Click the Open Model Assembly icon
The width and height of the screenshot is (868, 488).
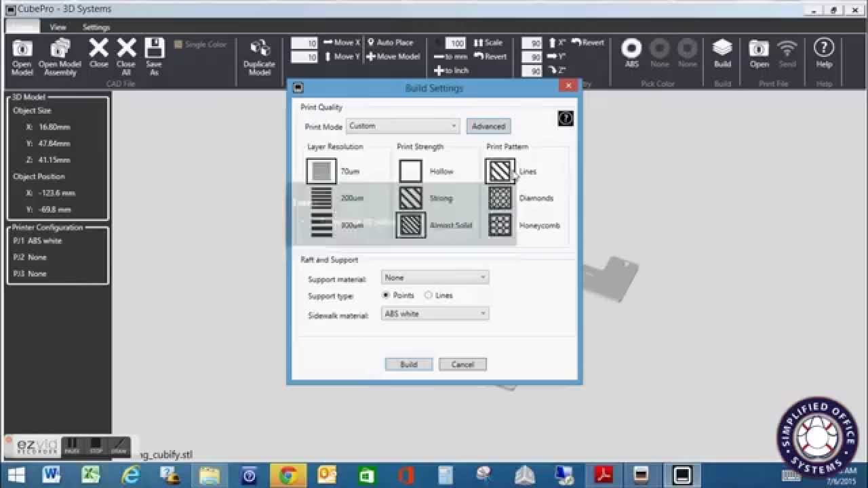60,57
